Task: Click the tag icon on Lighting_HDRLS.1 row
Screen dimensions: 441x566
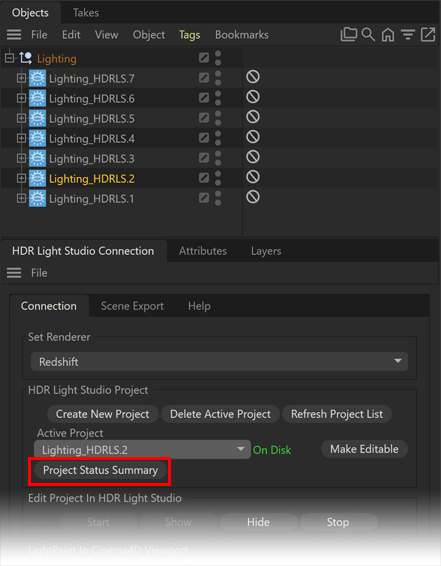Action: (253, 197)
